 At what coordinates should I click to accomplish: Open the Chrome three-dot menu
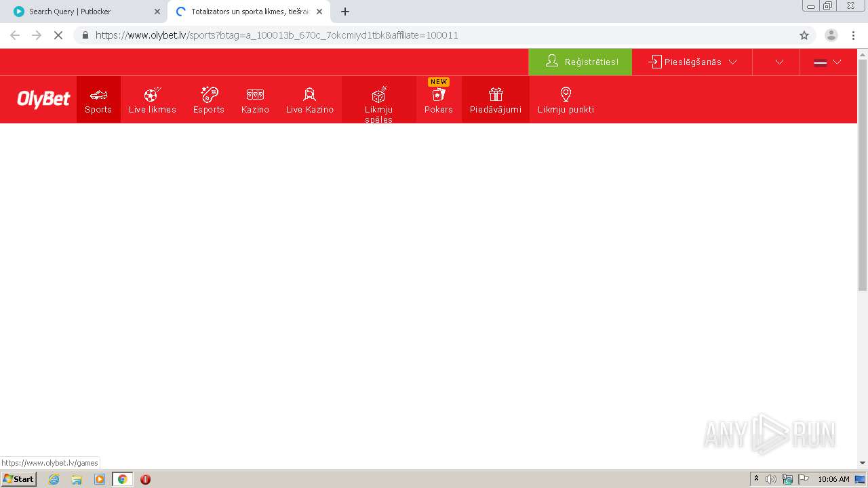tap(853, 35)
